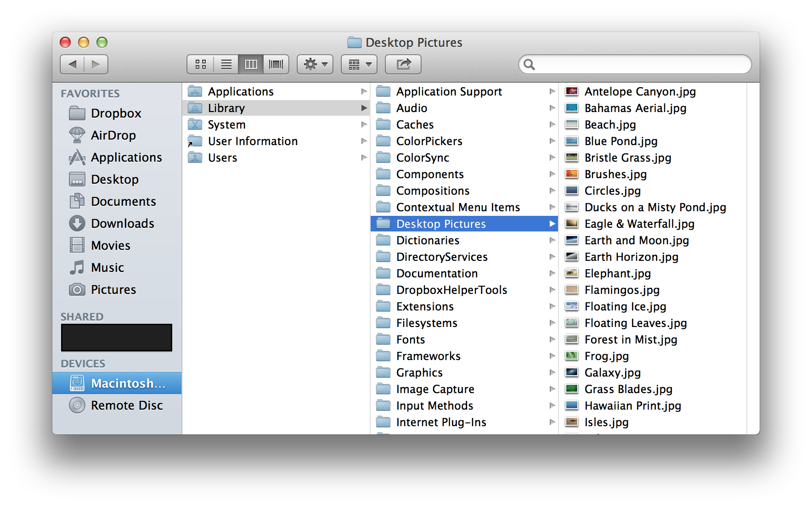Select the Components folder

click(x=464, y=174)
